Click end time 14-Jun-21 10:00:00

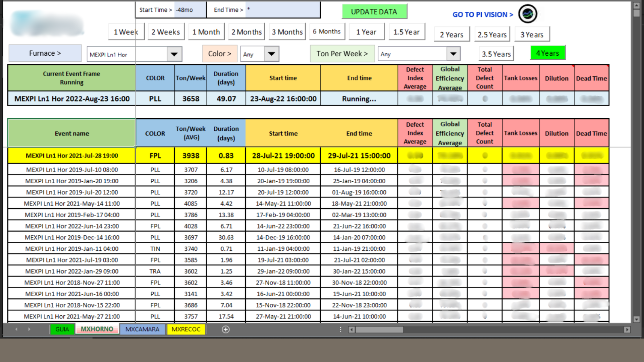click(x=359, y=316)
